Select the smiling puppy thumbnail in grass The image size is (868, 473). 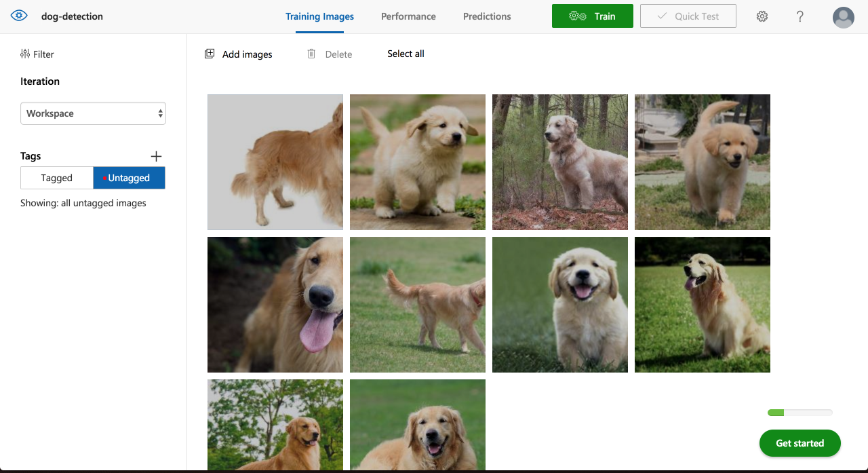point(559,304)
